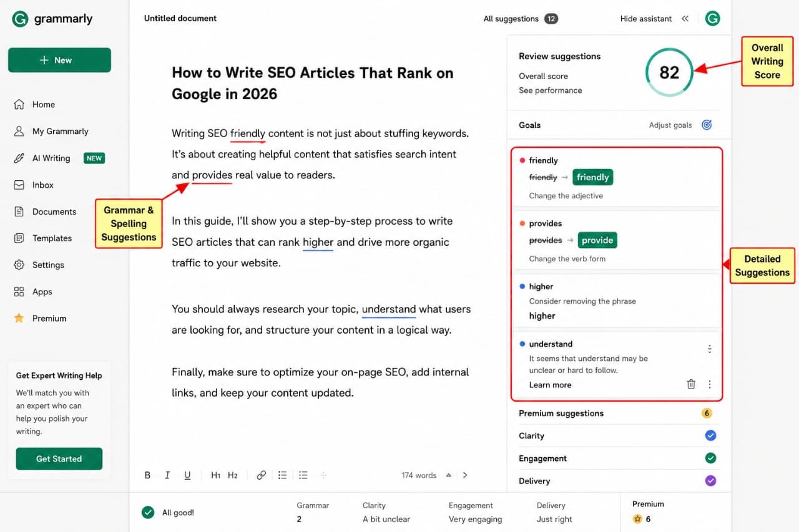
Task: Click the Apps grid icon
Action: coord(19,291)
